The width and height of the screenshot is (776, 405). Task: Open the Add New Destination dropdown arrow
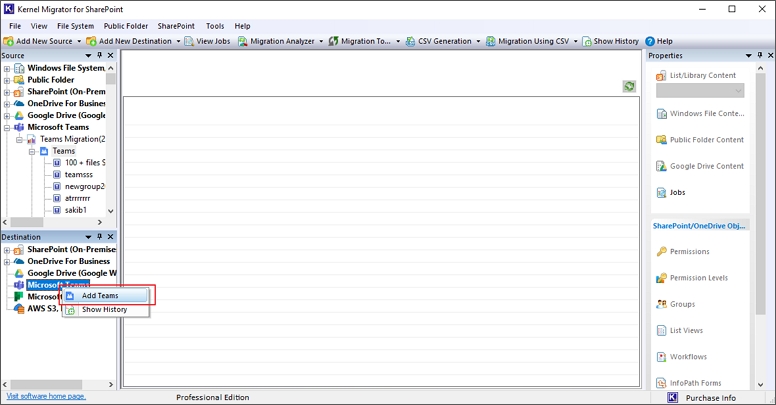click(178, 41)
